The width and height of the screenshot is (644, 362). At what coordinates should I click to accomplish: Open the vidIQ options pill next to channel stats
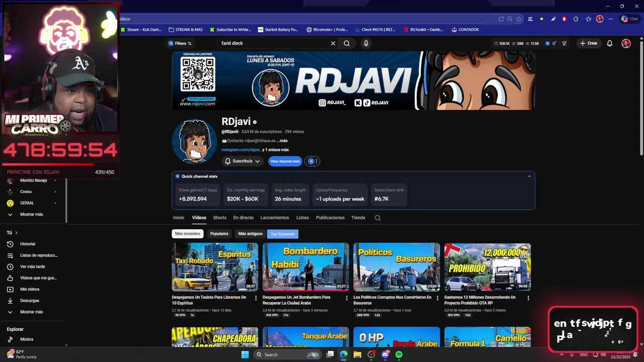(x=312, y=161)
